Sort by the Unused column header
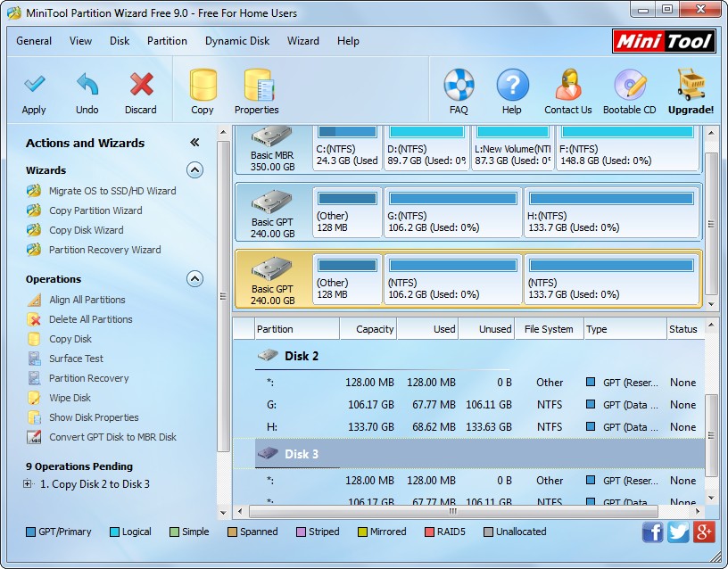Viewport: 728px width, 569px height. (486, 329)
